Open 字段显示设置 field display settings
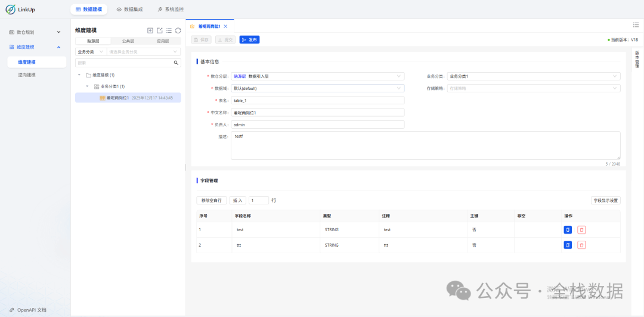The image size is (644, 317). [x=605, y=200]
